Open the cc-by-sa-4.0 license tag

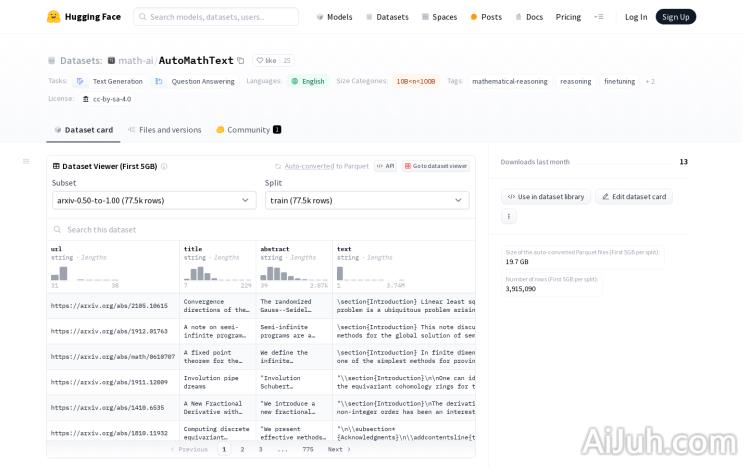pos(111,99)
